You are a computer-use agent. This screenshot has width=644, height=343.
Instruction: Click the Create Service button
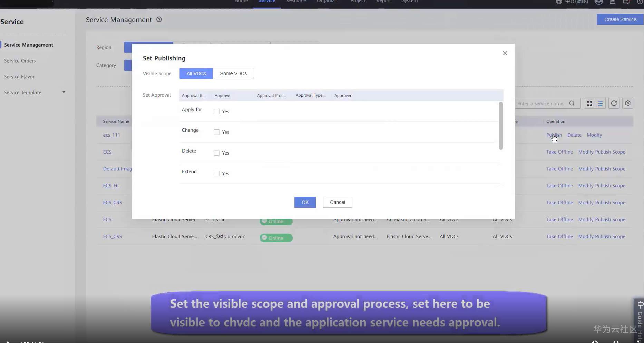(x=620, y=19)
